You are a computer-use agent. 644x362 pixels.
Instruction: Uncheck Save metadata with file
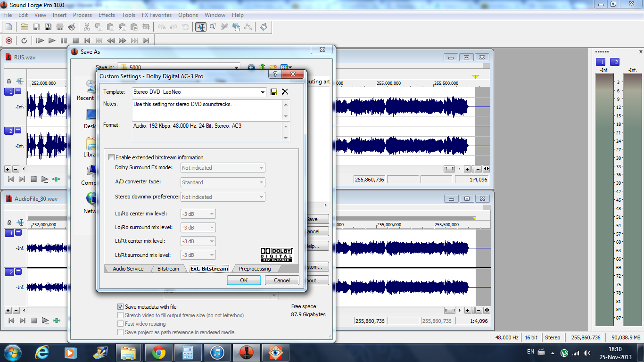click(x=120, y=307)
